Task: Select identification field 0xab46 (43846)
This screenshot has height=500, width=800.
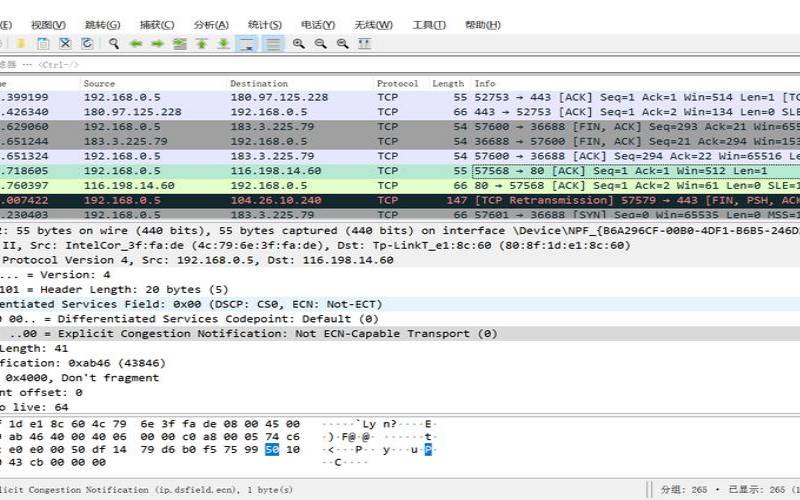Action: [400, 364]
